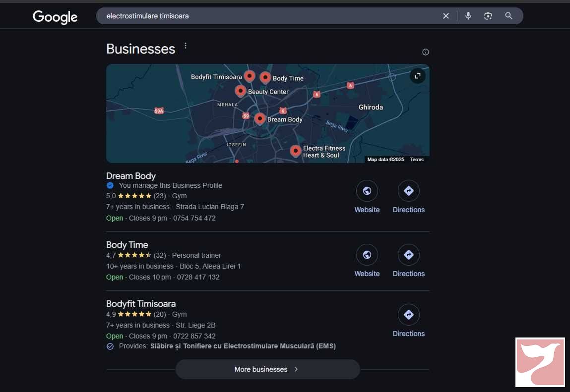Click the verified badge under Dream Body

[x=110, y=185]
